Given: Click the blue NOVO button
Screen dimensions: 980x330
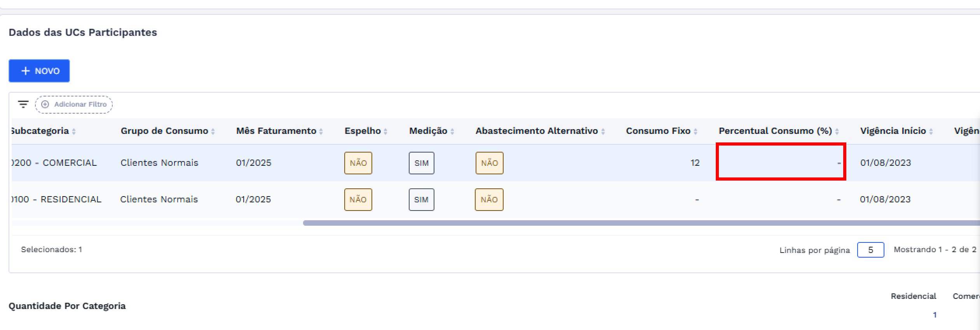Looking at the screenshot, I should [x=39, y=71].
